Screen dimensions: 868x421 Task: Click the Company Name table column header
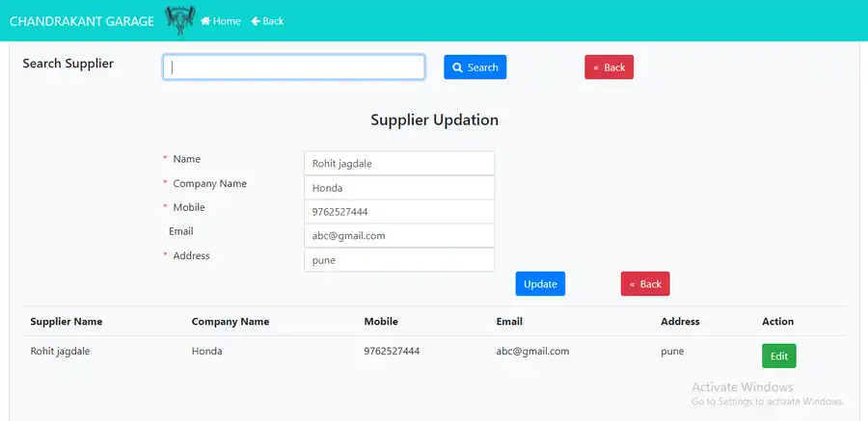point(231,322)
